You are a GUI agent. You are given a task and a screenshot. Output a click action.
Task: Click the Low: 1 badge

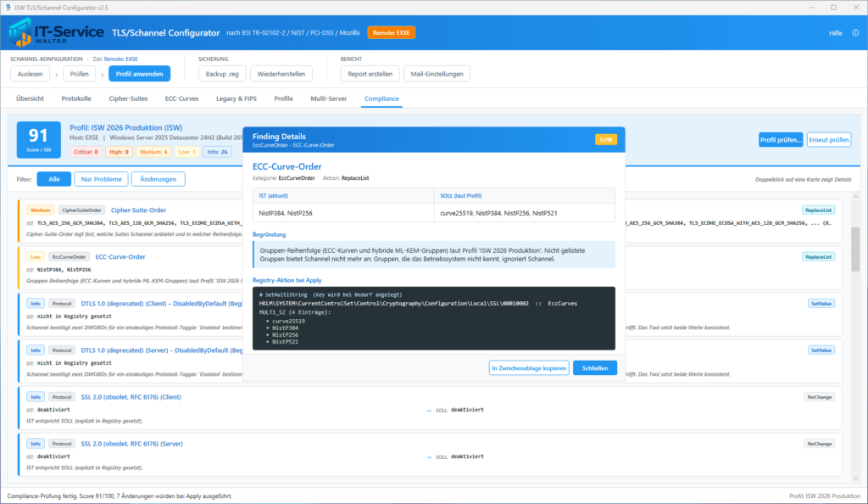click(x=186, y=152)
